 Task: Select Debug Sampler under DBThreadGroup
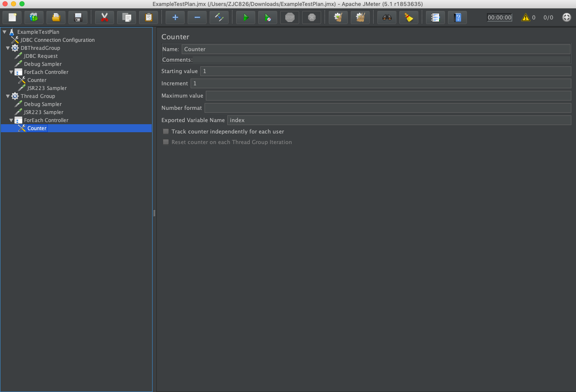point(43,64)
